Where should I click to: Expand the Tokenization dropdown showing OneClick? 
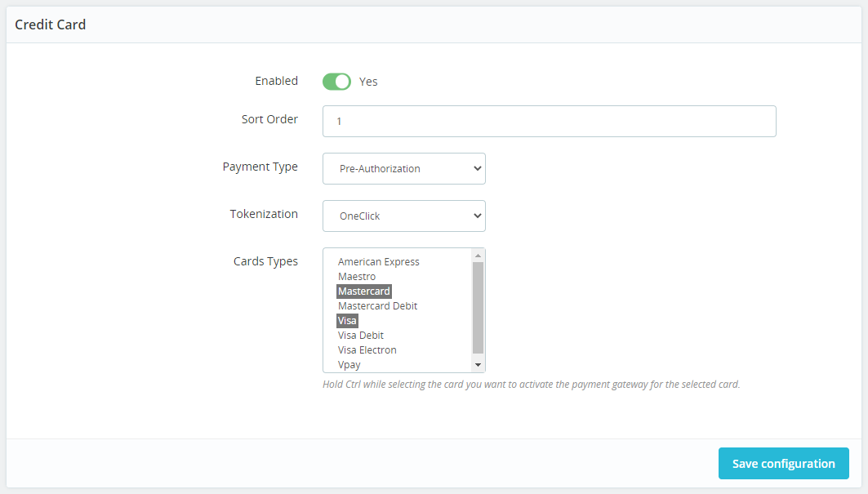pos(403,216)
